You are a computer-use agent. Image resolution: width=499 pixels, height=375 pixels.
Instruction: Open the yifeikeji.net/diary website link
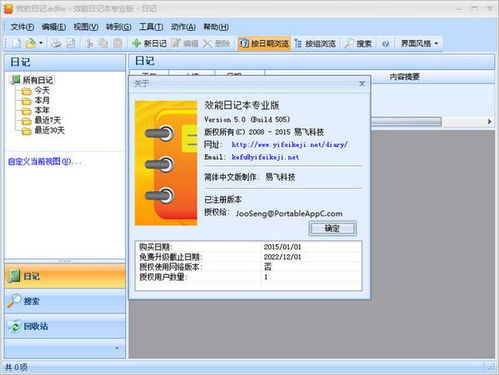pyautogui.click(x=289, y=145)
